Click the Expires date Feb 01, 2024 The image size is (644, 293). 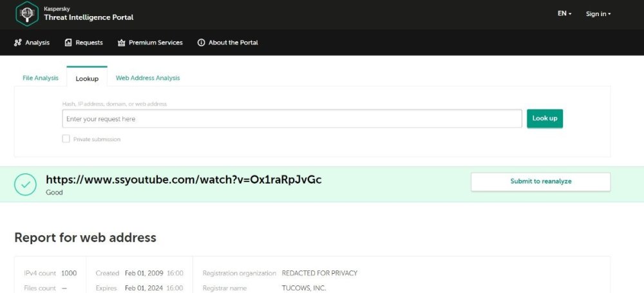click(144, 288)
